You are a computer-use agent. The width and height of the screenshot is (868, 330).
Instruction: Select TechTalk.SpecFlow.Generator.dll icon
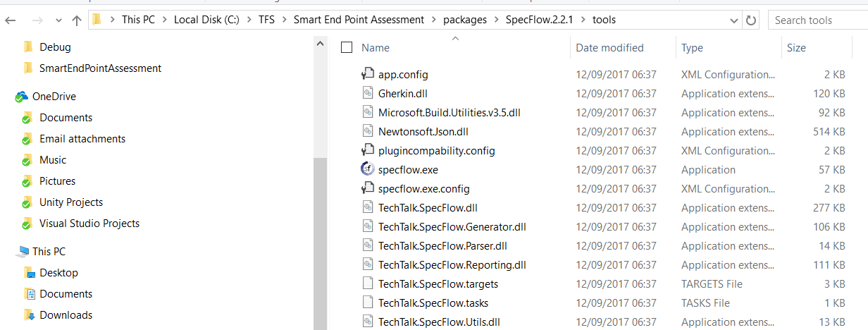[367, 226]
